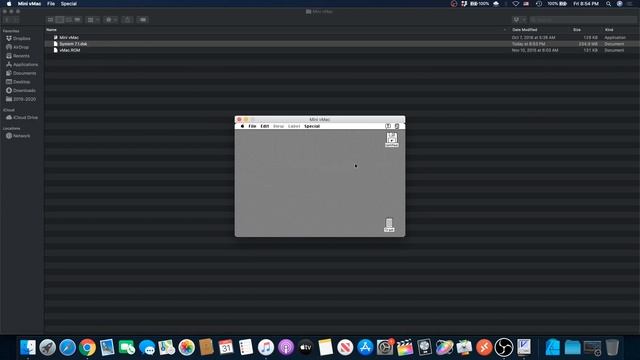The height and width of the screenshot is (360, 640).
Task: Click the Wi-Fi status icon in menu bar
Action: tap(516, 4)
